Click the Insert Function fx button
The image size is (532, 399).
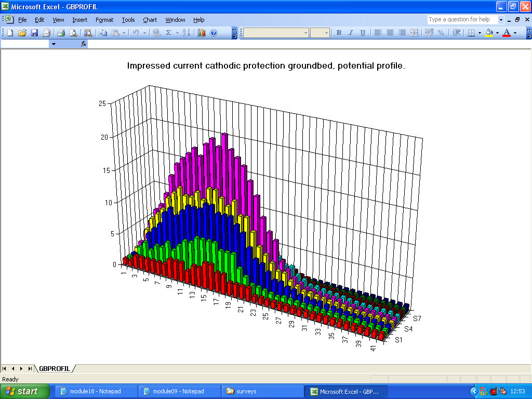point(83,44)
